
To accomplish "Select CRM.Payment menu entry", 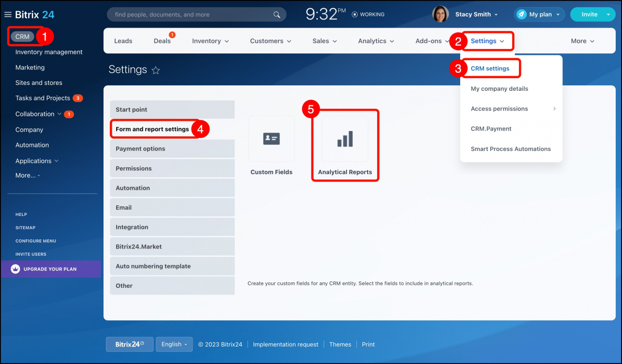I will tap(491, 129).
